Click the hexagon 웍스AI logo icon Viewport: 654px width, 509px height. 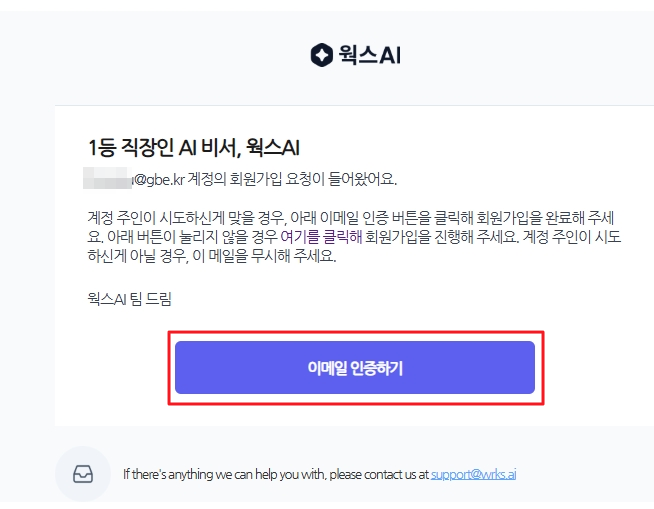(322, 55)
